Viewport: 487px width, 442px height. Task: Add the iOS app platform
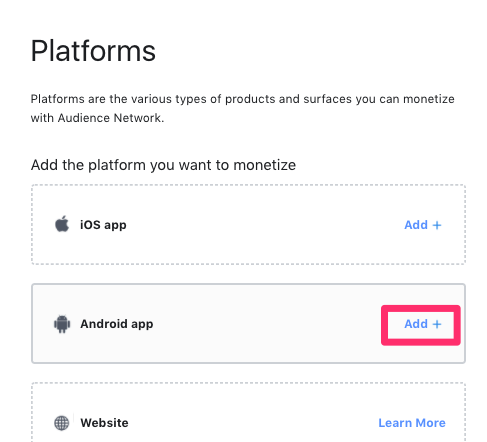pyautogui.click(x=423, y=225)
